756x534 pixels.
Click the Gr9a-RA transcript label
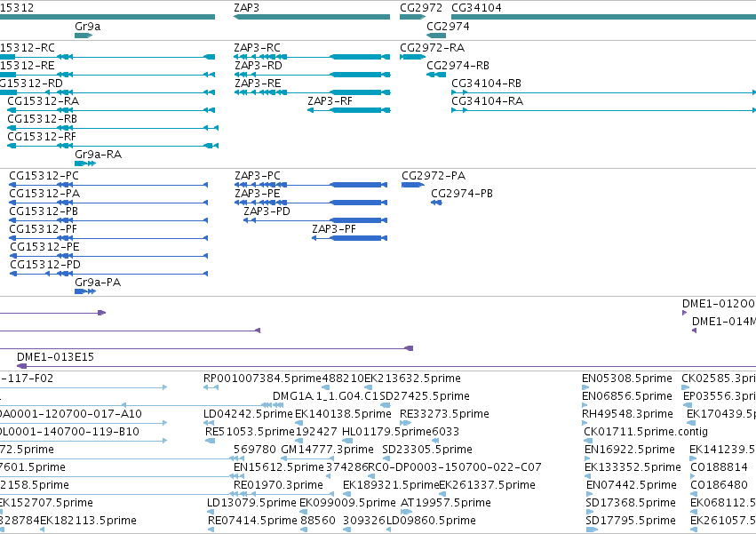tap(99, 155)
